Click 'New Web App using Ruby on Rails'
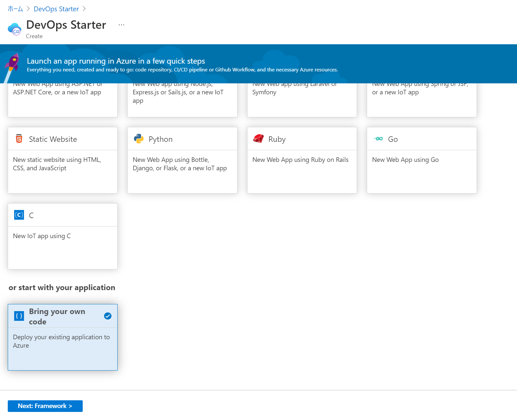Screen dimensions: 517x420 [x=301, y=160]
